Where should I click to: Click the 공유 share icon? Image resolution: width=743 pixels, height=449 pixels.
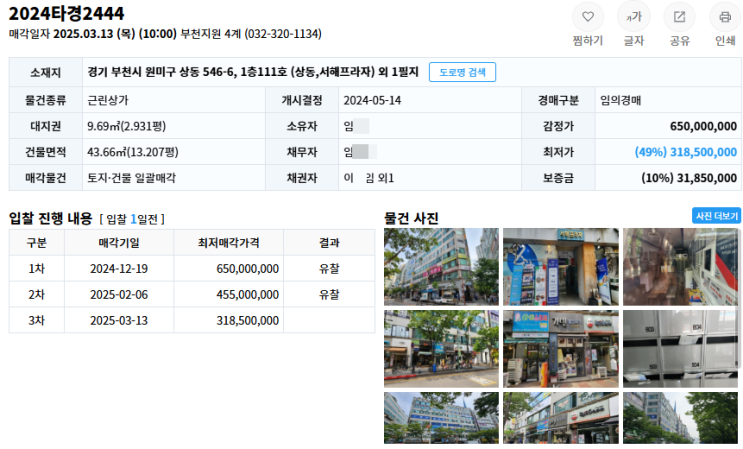tap(680, 18)
